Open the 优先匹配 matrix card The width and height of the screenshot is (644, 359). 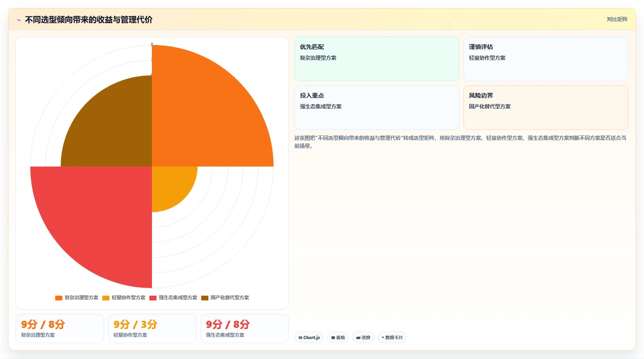pyautogui.click(x=376, y=59)
